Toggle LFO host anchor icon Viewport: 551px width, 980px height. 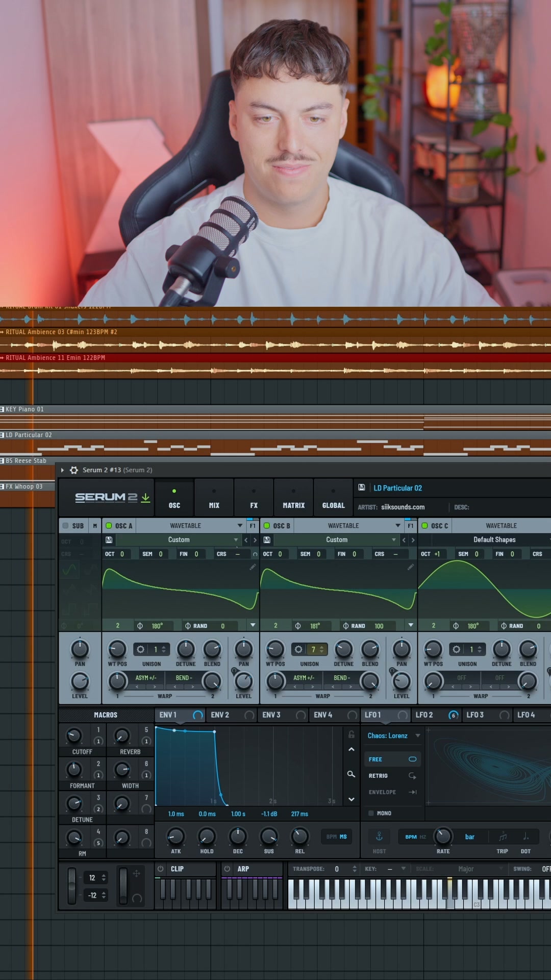point(379,837)
